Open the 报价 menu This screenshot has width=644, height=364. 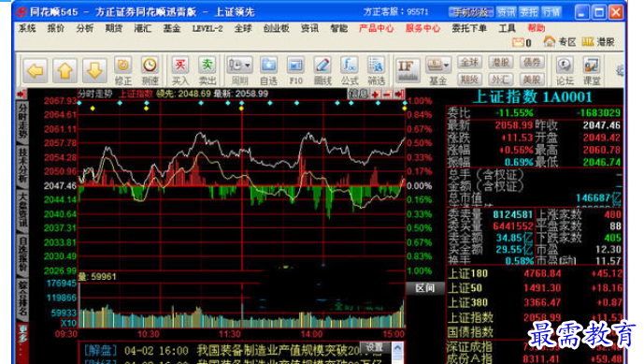point(56,28)
